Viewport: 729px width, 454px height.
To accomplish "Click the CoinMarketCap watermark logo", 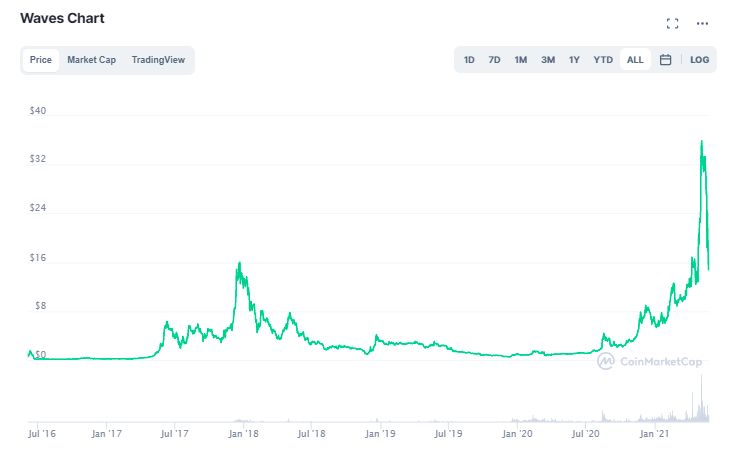I will pos(649,361).
